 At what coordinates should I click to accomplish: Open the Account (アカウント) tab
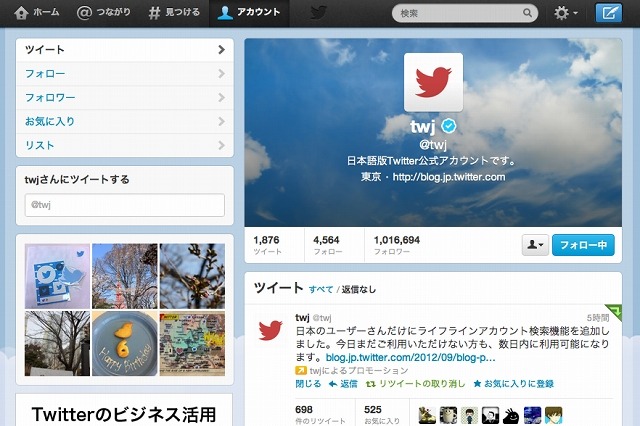tap(249, 13)
